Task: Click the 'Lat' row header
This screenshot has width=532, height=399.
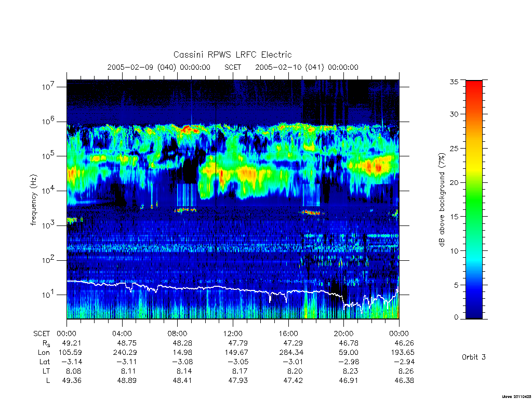Action: tap(45, 362)
